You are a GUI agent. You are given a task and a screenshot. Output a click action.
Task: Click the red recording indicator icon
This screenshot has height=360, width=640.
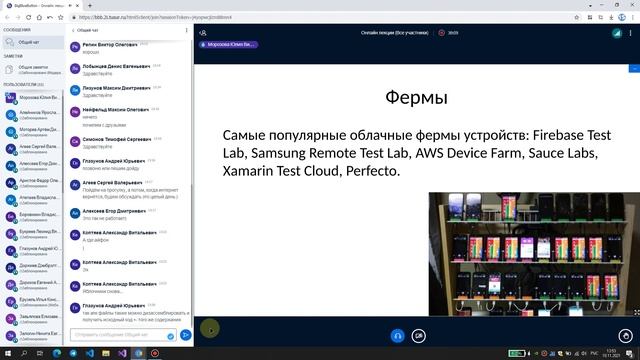pyautogui.click(x=442, y=33)
